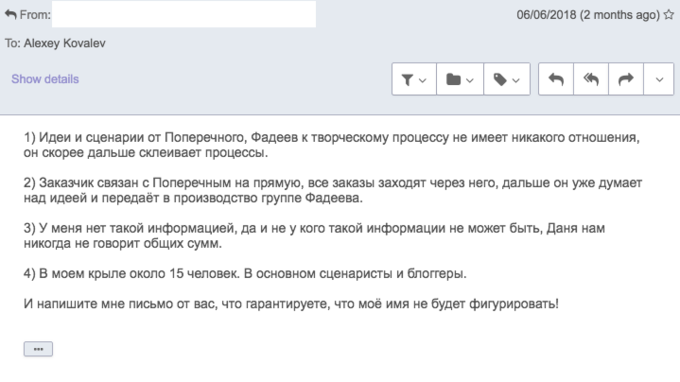
Task: Click recipient name Alexey Kovalev
Action: 65,43
